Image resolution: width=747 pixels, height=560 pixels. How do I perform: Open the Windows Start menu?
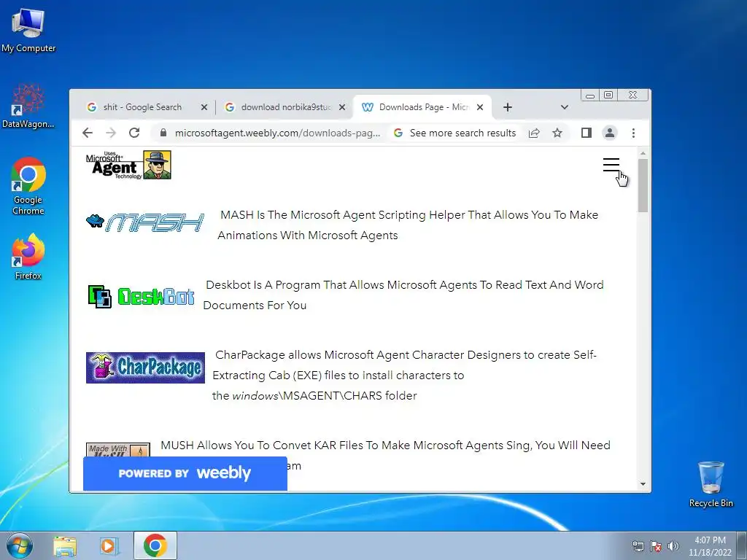point(20,545)
